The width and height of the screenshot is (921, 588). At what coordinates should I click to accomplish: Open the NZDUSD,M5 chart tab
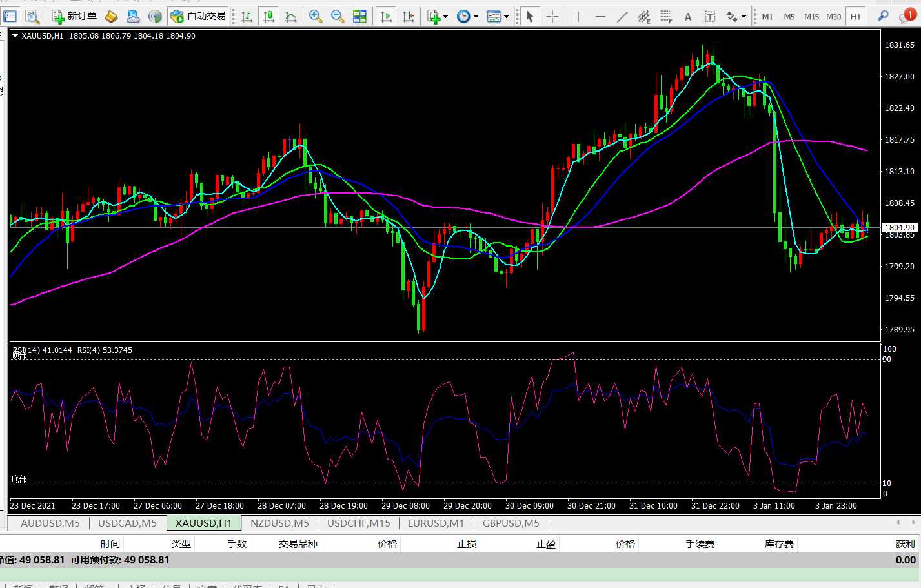point(279,523)
